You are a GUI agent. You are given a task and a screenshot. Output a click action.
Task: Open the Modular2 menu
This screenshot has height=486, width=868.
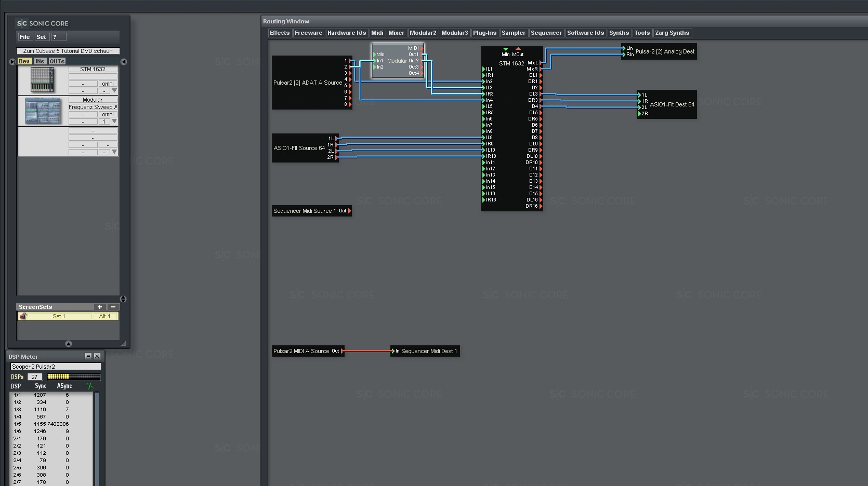coord(423,33)
